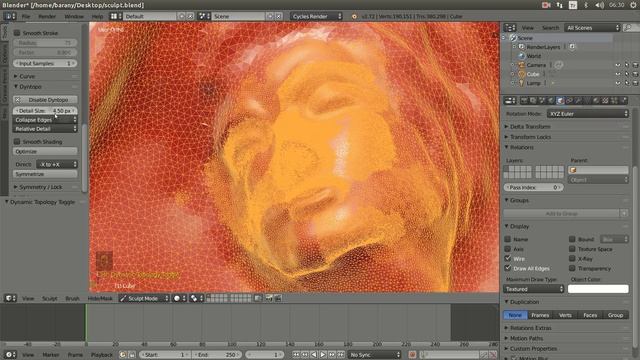This screenshot has height=360, width=640.
Task: Toggle Camera visibility eye in outliner
Action: [x=618, y=65]
